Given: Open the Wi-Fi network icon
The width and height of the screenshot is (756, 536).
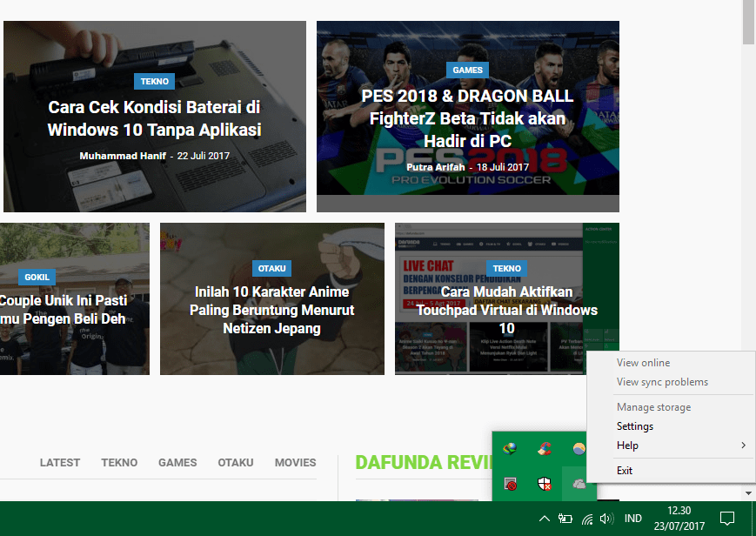Looking at the screenshot, I should 587,519.
